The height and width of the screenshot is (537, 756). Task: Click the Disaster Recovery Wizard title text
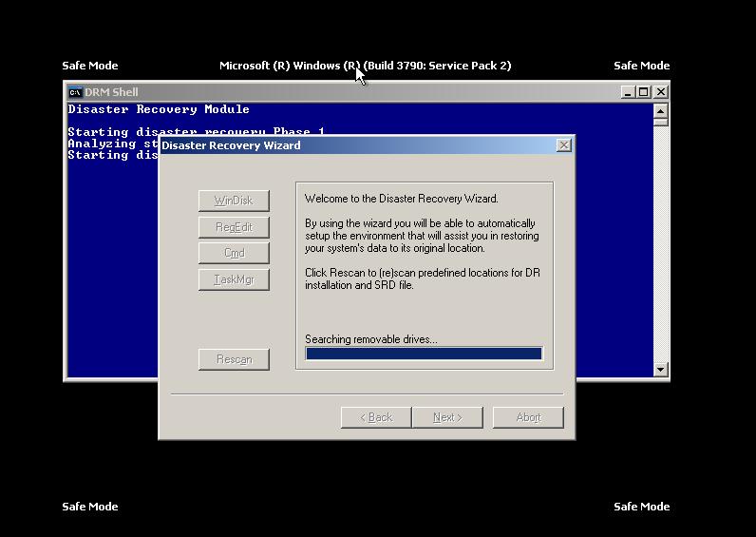pyautogui.click(x=231, y=145)
